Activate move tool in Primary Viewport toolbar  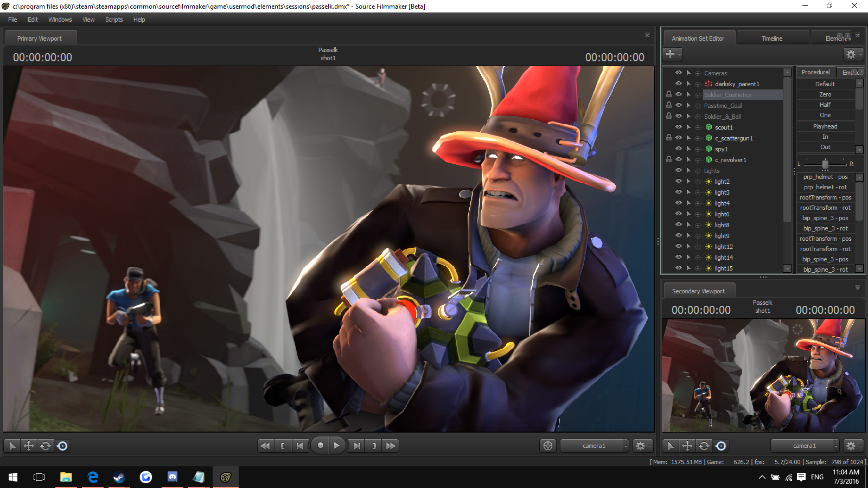[29, 446]
